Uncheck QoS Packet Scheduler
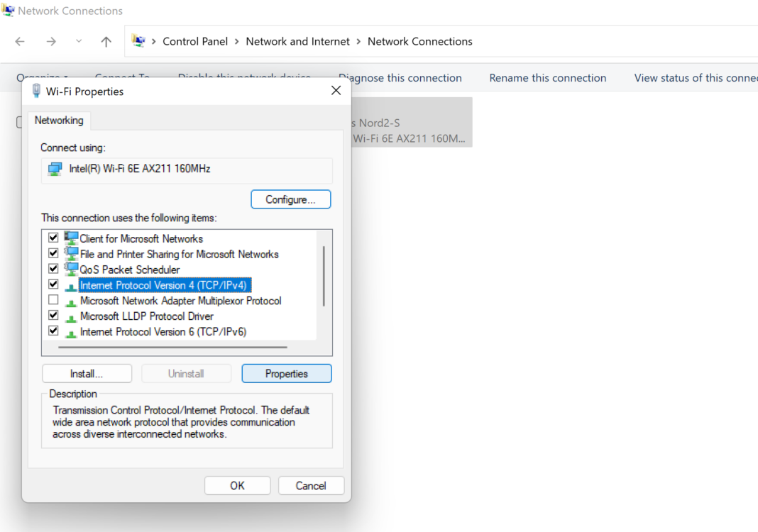 point(53,269)
